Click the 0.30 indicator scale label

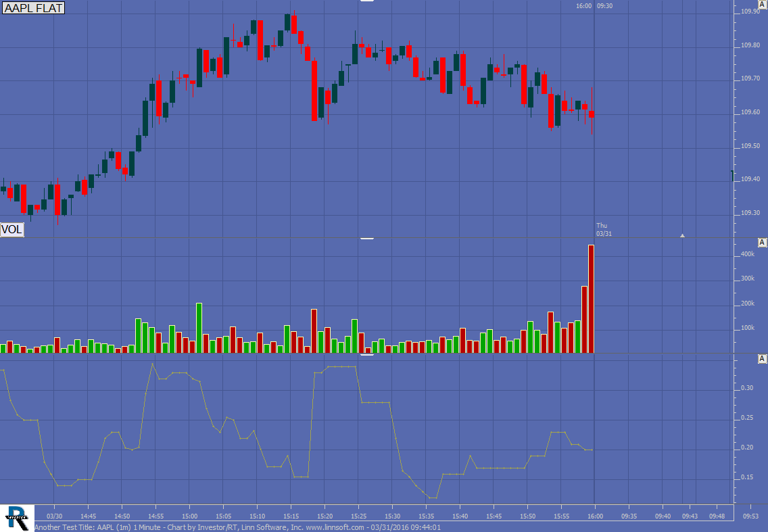coord(747,388)
